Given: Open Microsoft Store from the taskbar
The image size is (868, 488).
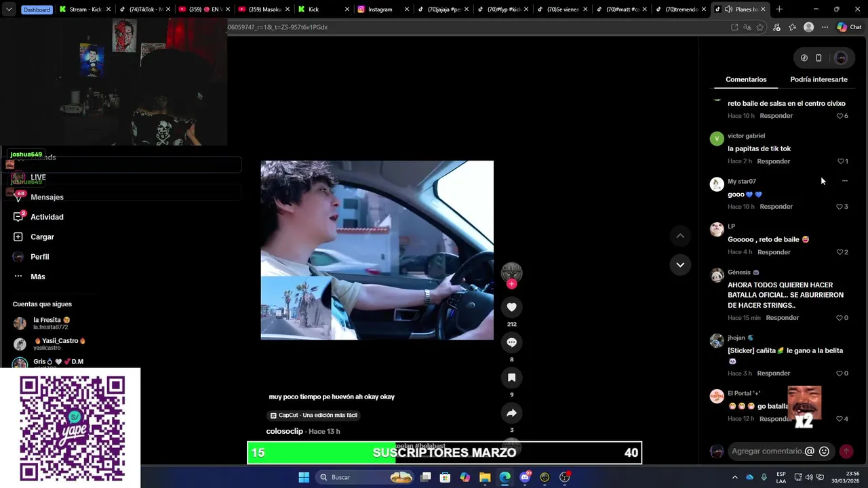Looking at the screenshot, I should pos(445,477).
